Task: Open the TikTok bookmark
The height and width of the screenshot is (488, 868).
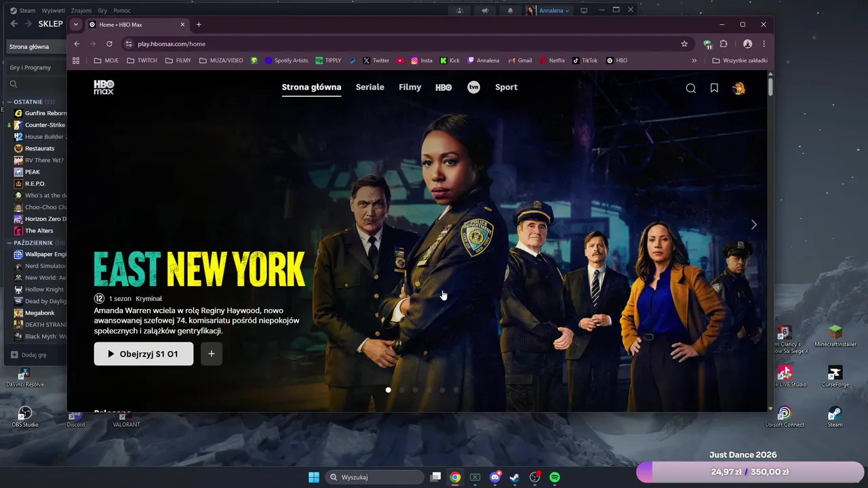Action: click(585, 60)
